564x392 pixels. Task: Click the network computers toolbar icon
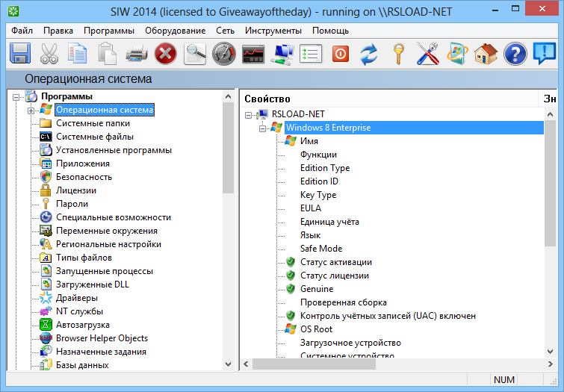tap(282, 54)
